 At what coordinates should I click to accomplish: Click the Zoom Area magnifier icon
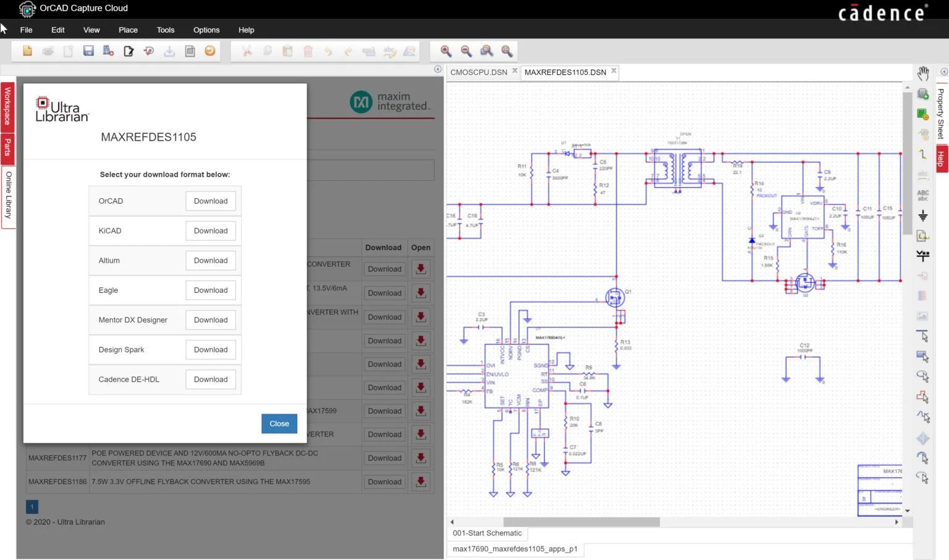tap(487, 51)
